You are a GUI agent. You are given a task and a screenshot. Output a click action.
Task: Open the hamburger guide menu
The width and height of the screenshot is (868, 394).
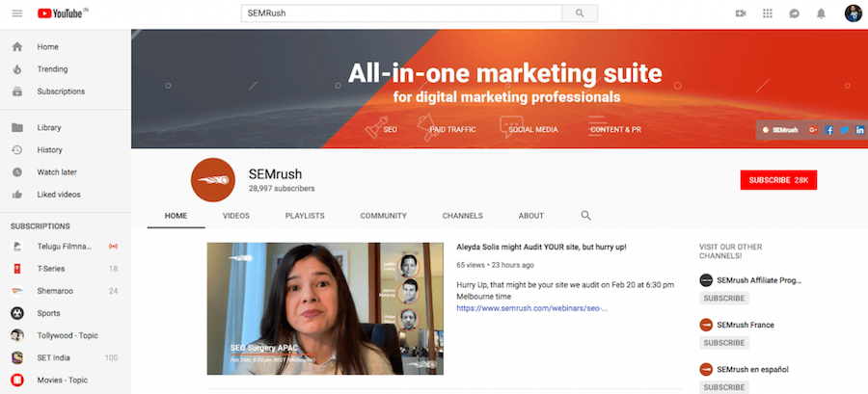17,13
